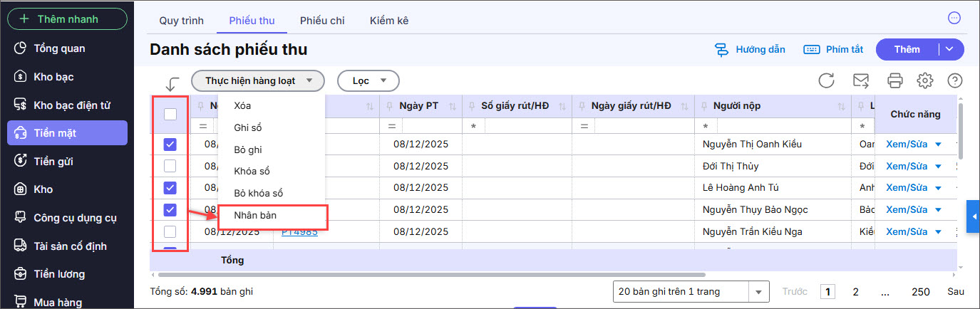This screenshot has height=309, width=980.
Task: Open the settings gear icon
Action: 925,80
